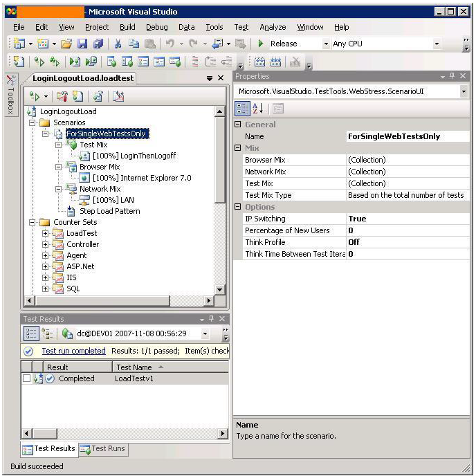
Task: Switch to the Test Runs tab
Action: (x=103, y=449)
